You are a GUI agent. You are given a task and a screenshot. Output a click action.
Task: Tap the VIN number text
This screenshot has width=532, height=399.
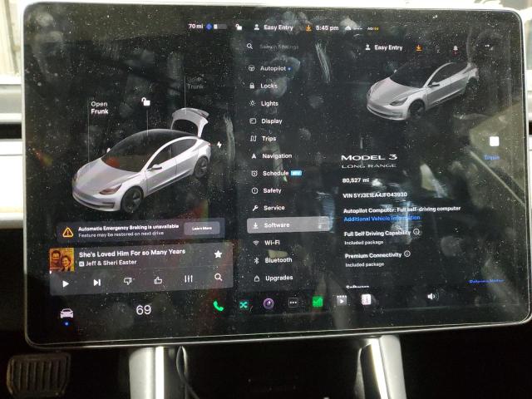tap(375, 195)
